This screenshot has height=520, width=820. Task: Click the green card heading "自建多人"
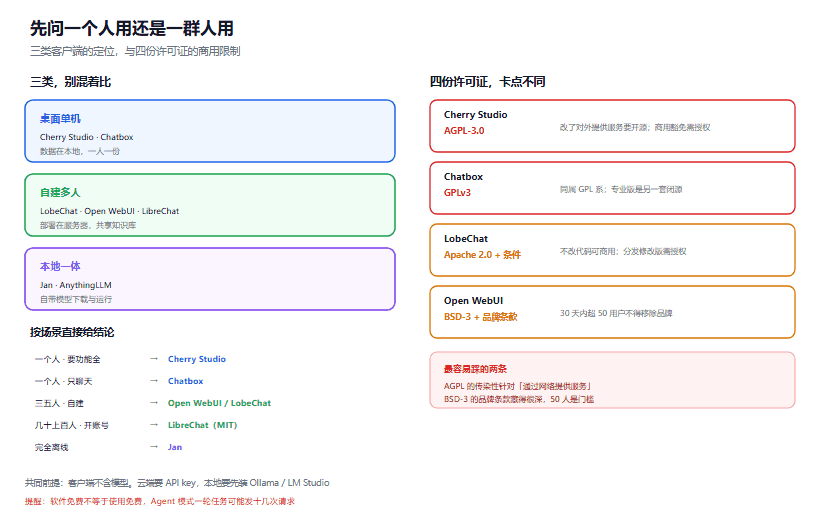pyautogui.click(x=60, y=193)
